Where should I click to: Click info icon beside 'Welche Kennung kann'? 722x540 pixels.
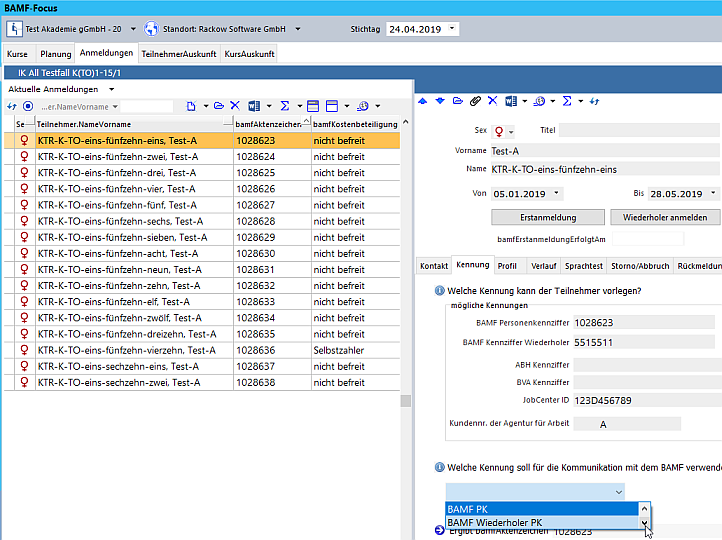440,291
